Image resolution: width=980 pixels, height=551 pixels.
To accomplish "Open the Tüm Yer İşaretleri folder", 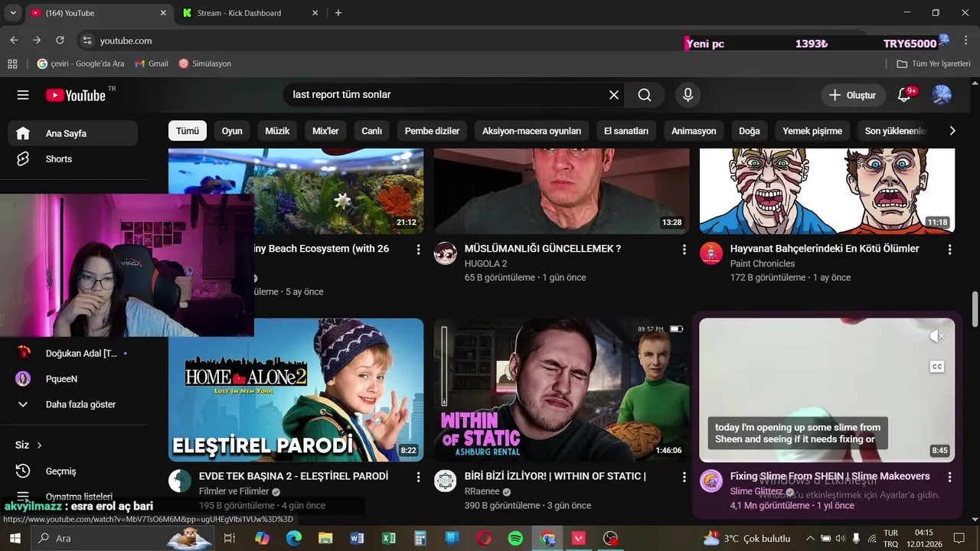I will pos(933,64).
